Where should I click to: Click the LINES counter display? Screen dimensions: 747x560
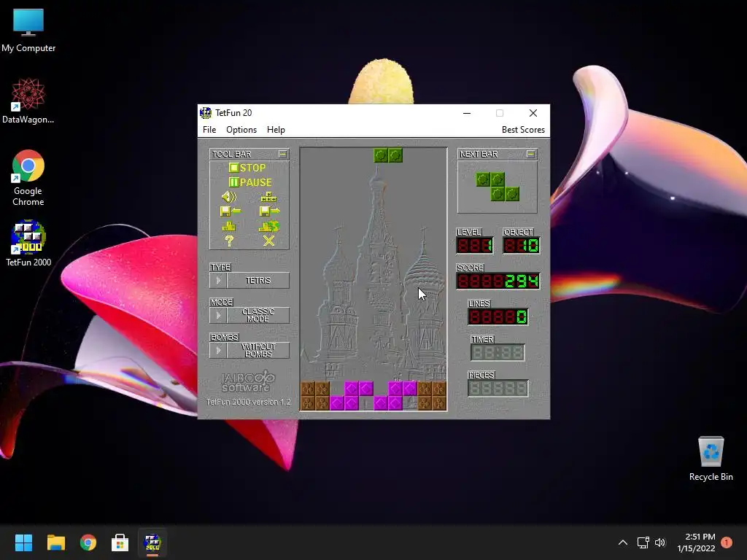[x=498, y=316]
